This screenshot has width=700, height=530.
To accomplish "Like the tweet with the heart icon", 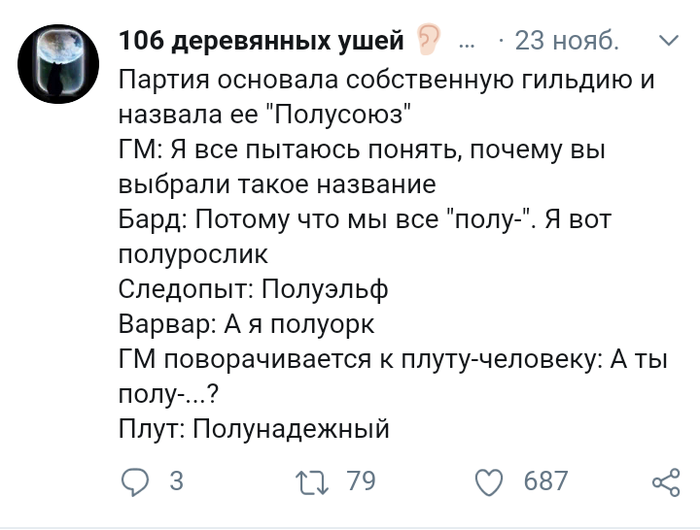I will (491, 482).
